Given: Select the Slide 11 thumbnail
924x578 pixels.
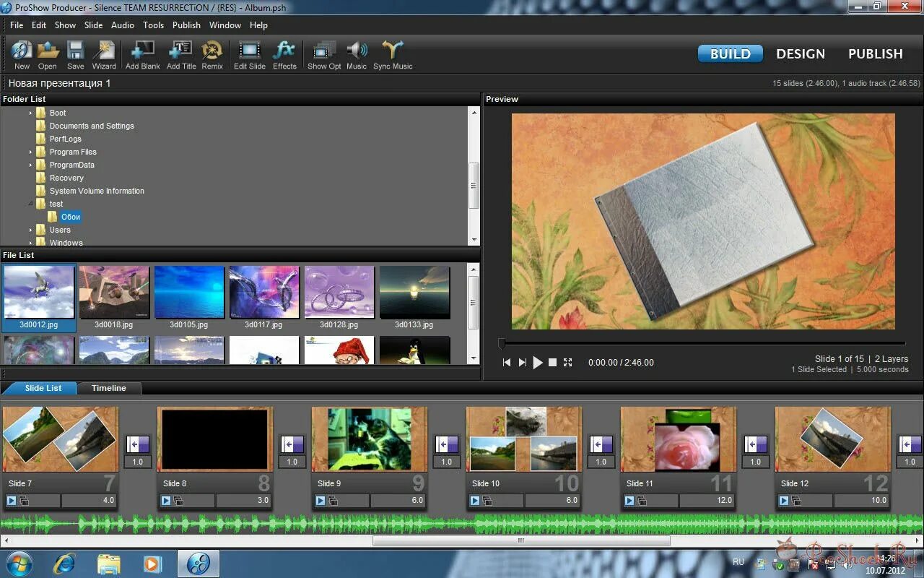Looking at the screenshot, I should [679, 439].
